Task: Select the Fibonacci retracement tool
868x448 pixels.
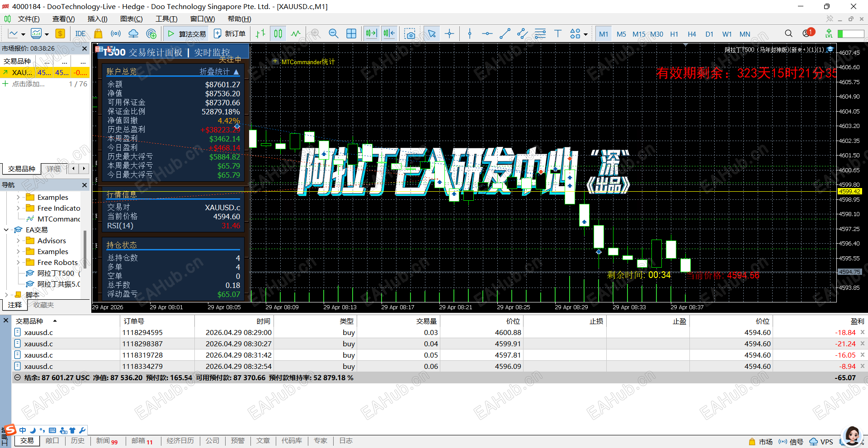Action: (x=540, y=34)
